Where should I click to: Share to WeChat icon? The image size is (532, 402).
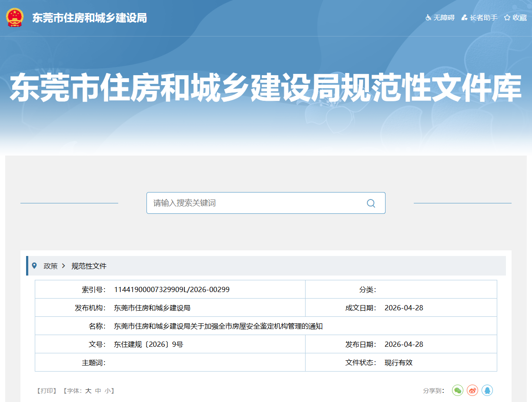(458, 390)
